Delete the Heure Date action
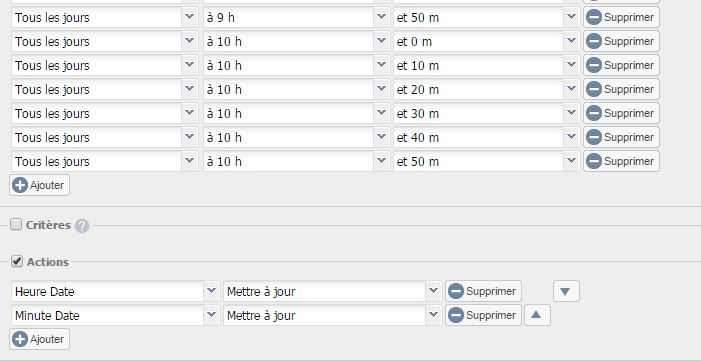The height and width of the screenshot is (361, 701). pos(483,291)
